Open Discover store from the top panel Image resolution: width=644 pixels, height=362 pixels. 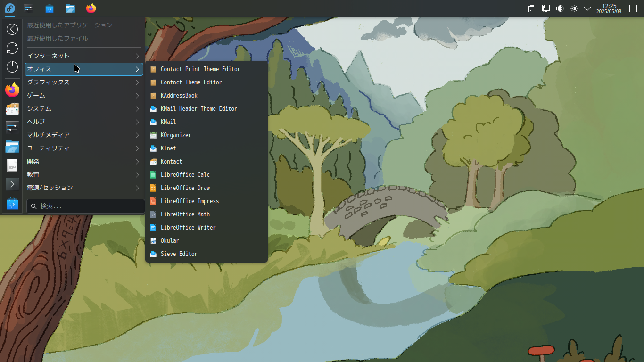coord(50,8)
